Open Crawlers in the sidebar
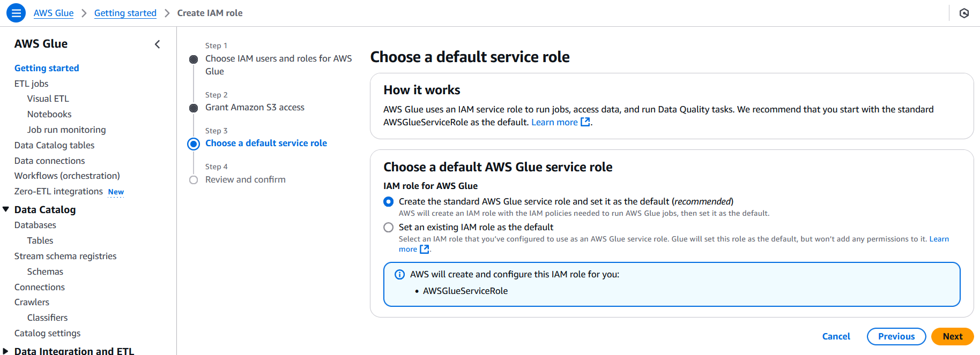The image size is (980, 355). point(32,302)
